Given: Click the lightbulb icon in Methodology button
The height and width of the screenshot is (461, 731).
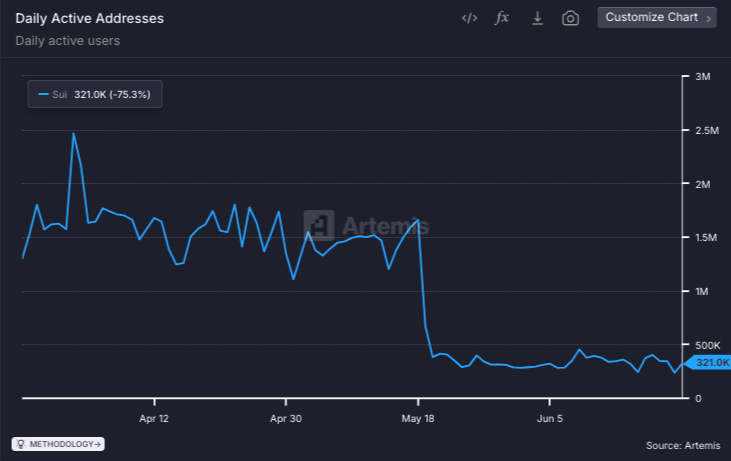Looking at the screenshot, I should pyautogui.click(x=21, y=444).
